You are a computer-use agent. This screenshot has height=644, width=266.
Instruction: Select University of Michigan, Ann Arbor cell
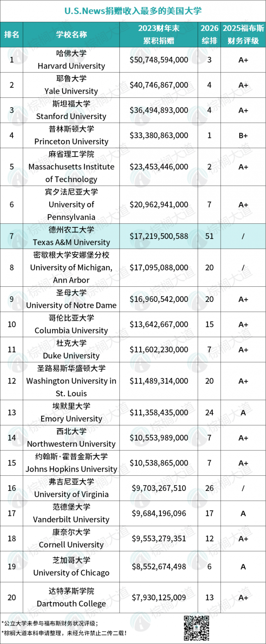(x=71, y=268)
